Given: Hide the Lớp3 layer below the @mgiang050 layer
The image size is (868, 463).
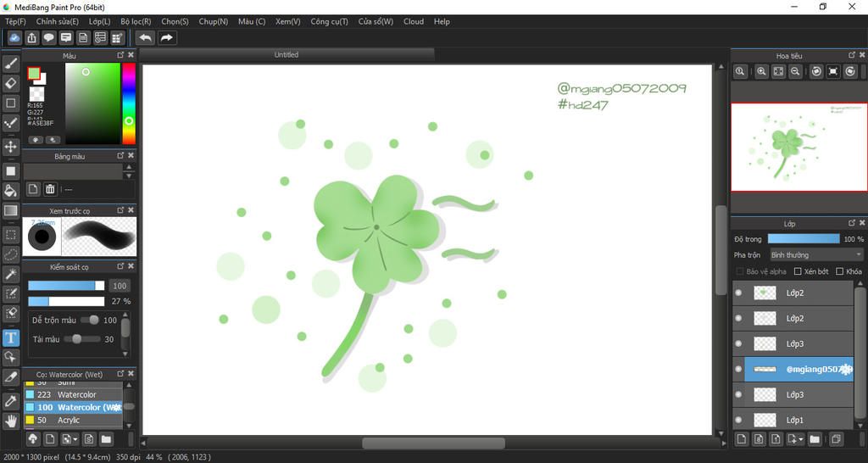Looking at the screenshot, I should [738, 395].
